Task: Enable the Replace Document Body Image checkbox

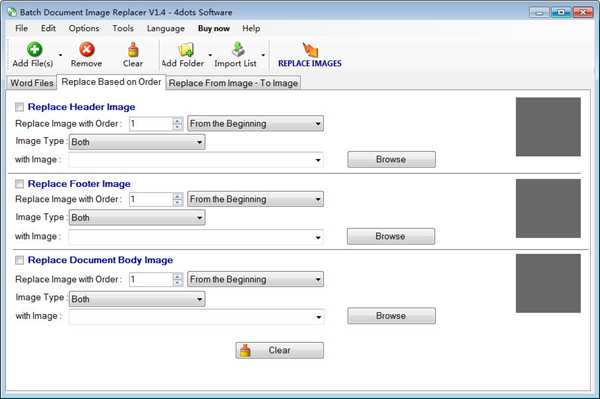Action: [19, 261]
